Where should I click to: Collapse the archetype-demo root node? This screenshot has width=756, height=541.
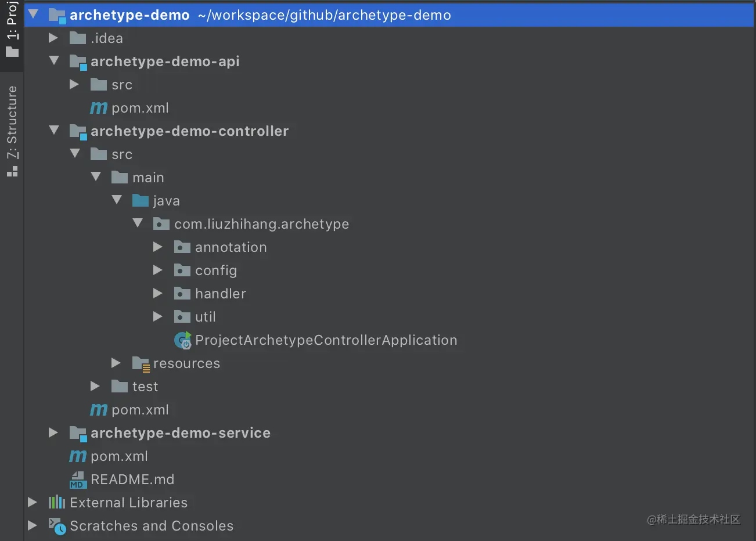pos(33,15)
